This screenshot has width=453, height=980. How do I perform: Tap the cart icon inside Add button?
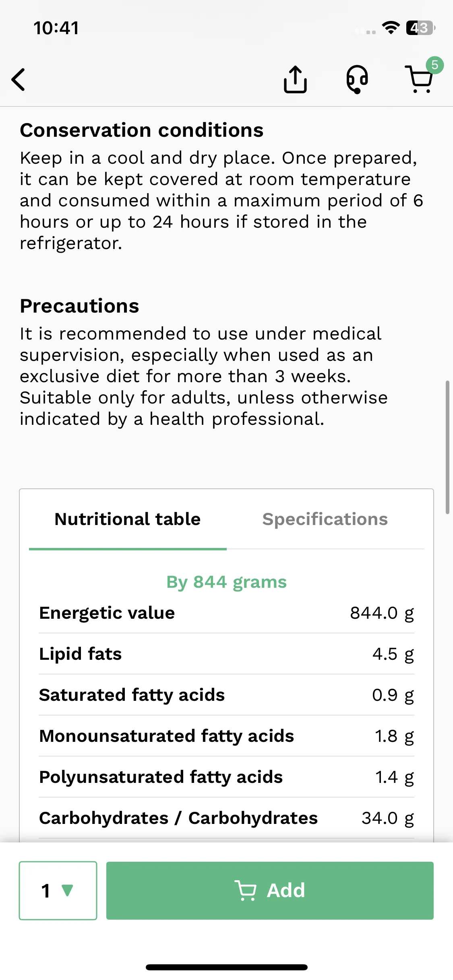click(245, 890)
